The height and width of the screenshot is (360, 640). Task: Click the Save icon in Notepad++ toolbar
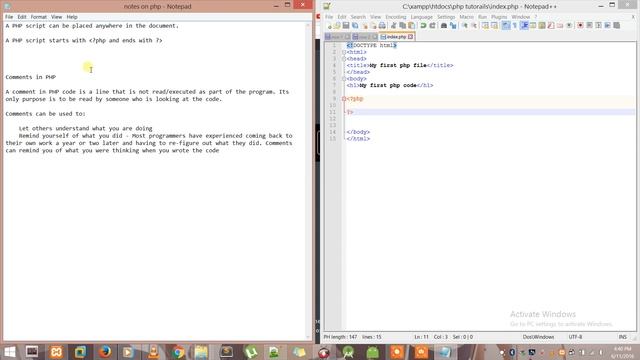pos(346,26)
